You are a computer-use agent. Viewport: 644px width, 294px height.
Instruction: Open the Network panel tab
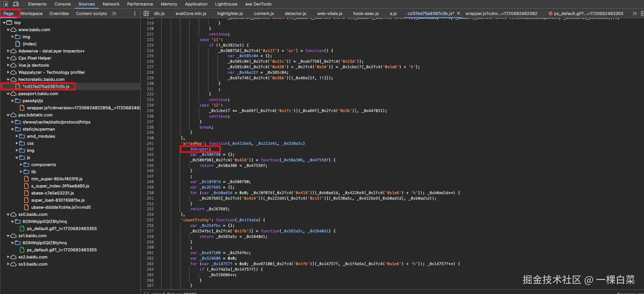click(111, 4)
